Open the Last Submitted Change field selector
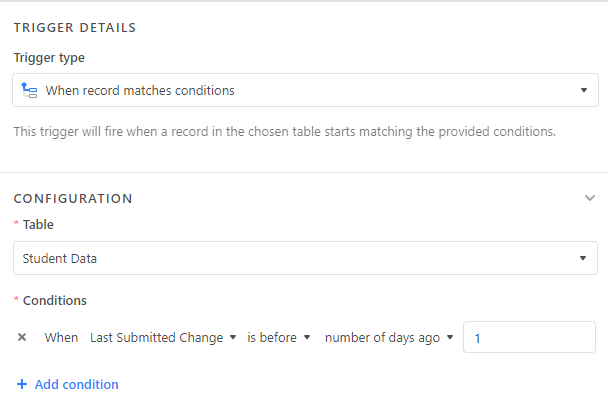The image size is (608, 414). pyautogui.click(x=163, y=337)
